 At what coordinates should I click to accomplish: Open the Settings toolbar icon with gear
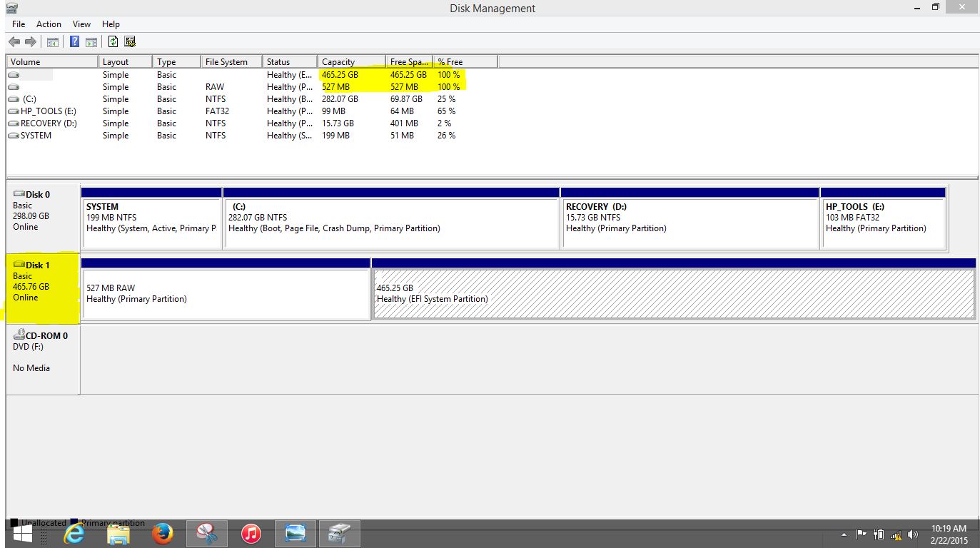130,42
